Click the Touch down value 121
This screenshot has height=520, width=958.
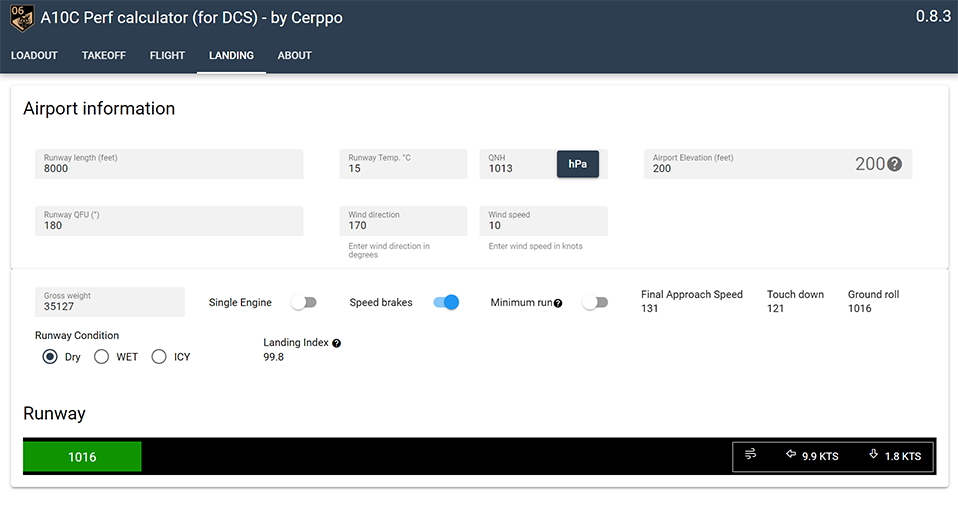pyautogui.click(x=775, y=309)
